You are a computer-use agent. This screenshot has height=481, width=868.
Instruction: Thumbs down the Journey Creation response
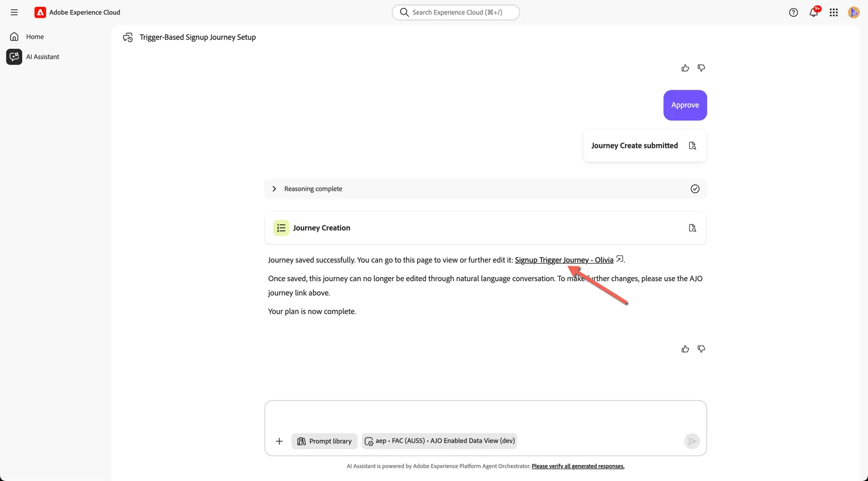tap(701, 349)
